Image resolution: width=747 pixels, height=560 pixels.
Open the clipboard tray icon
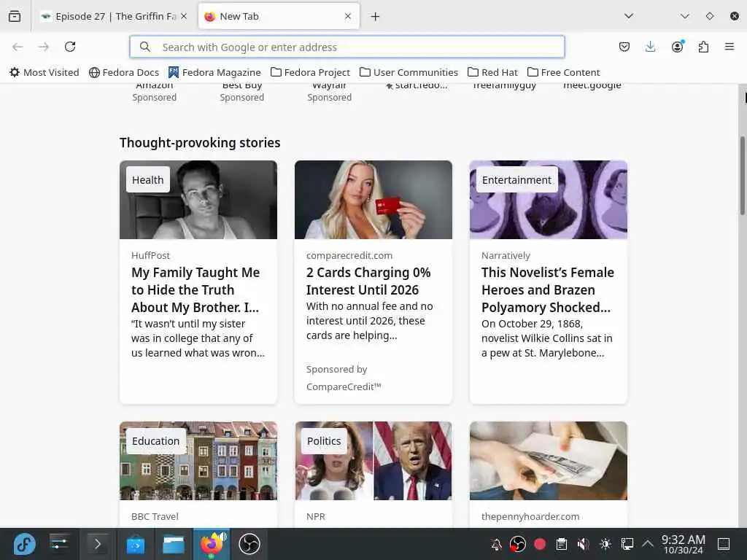coord(562,544)
